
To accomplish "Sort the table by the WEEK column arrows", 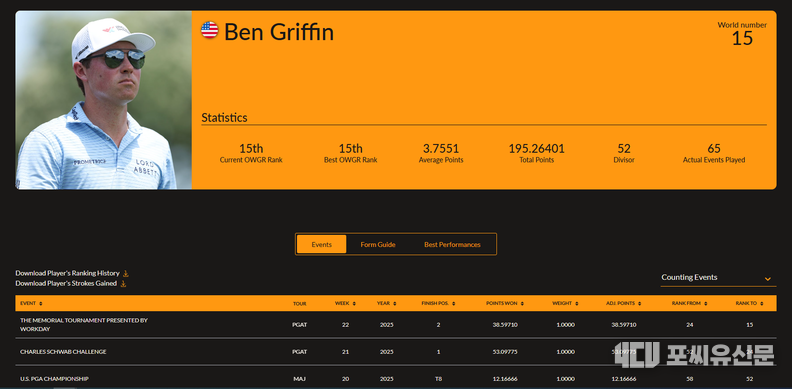I will [x=354, y=304].
